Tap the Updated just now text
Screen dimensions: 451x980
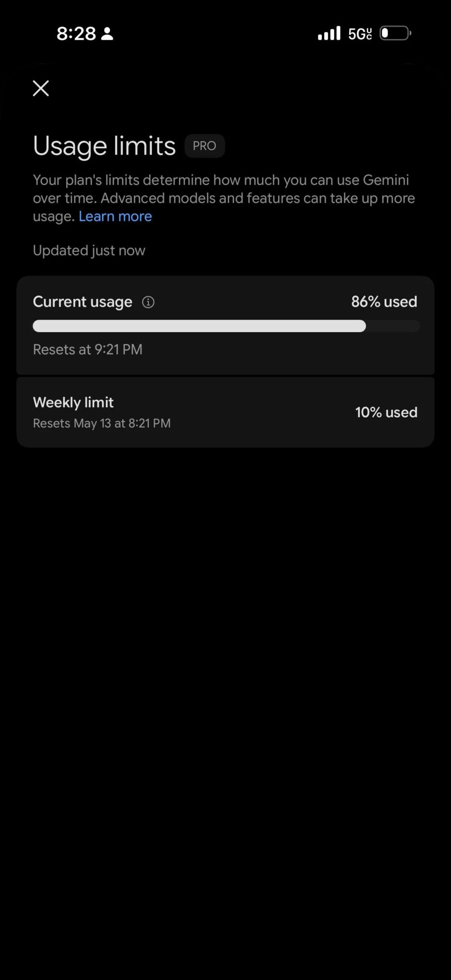point(89,251)
